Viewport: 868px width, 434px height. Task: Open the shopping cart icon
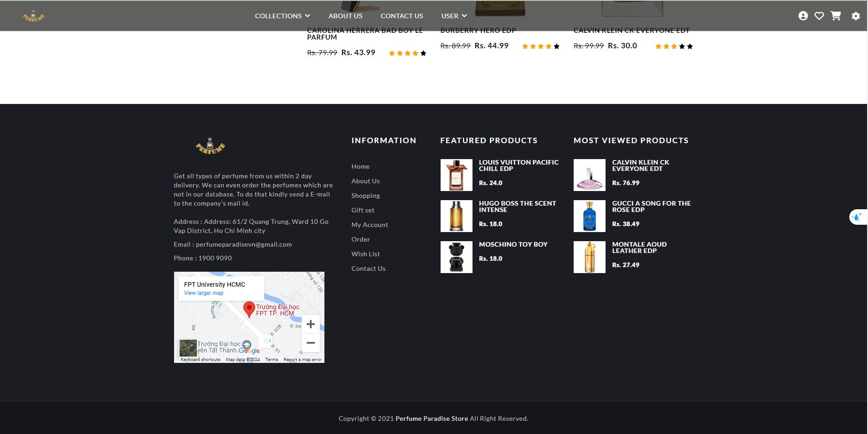click(836, 16)
